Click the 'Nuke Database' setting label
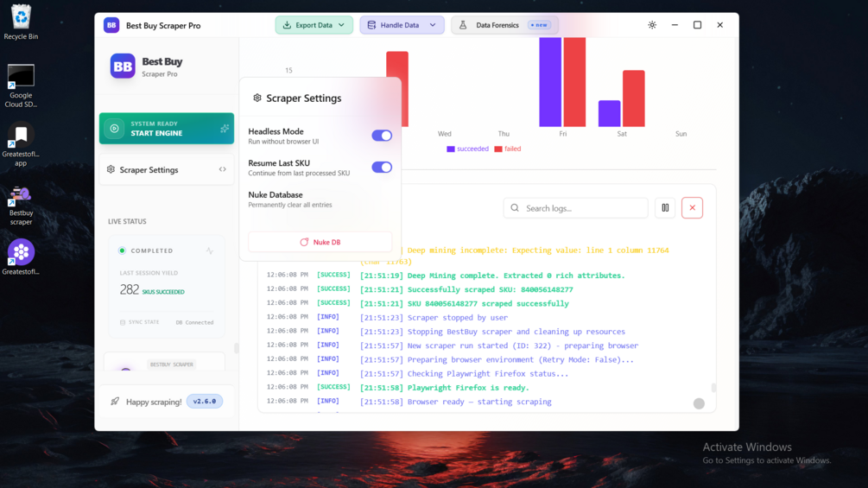The height and width of the screenshot is (488, 868). click(276, 194)
